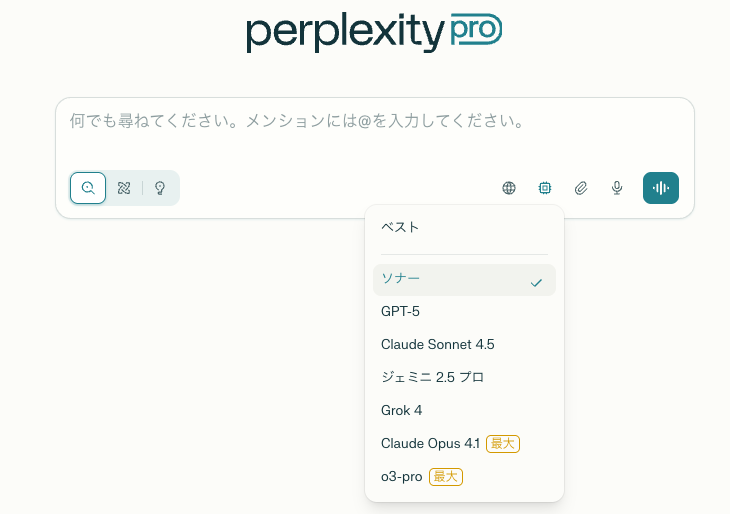The width and height of the screenshot is (730, 514).
Task: Pick Grok 4 from the list
Action: click(401, 410)
